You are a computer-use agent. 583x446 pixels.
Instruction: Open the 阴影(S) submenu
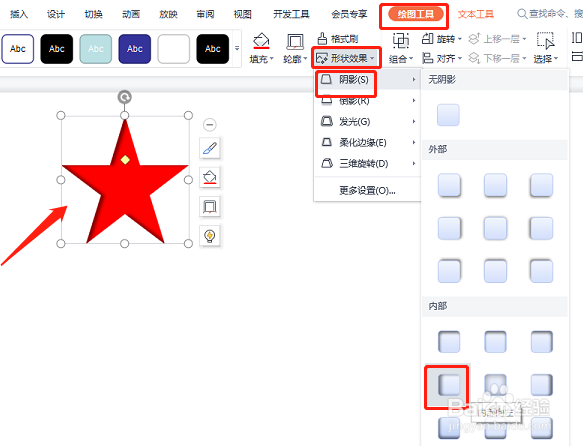pos(368,79)
